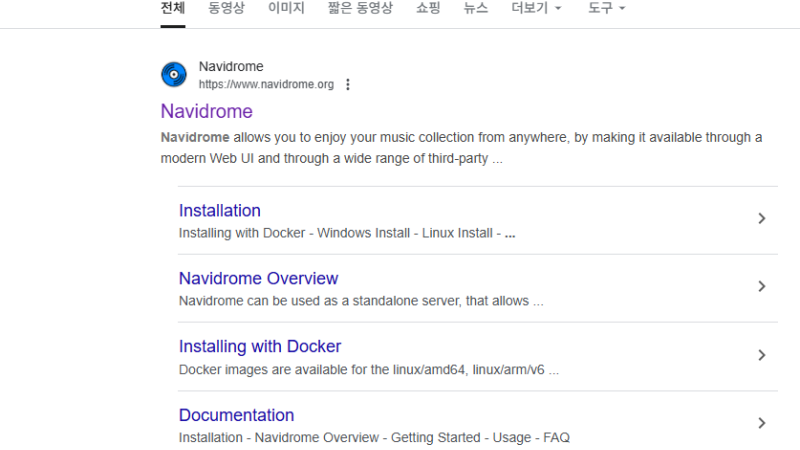Open the Installing with Docker link
Screen dimensions: 800x450
260,346
